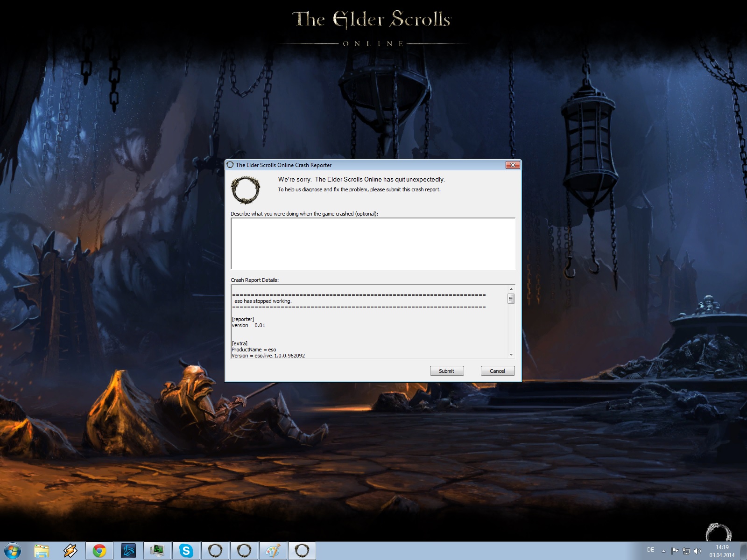Screen dimensions: 747x560
Task: Open the Windows Start menu
Action: (12, 551)
